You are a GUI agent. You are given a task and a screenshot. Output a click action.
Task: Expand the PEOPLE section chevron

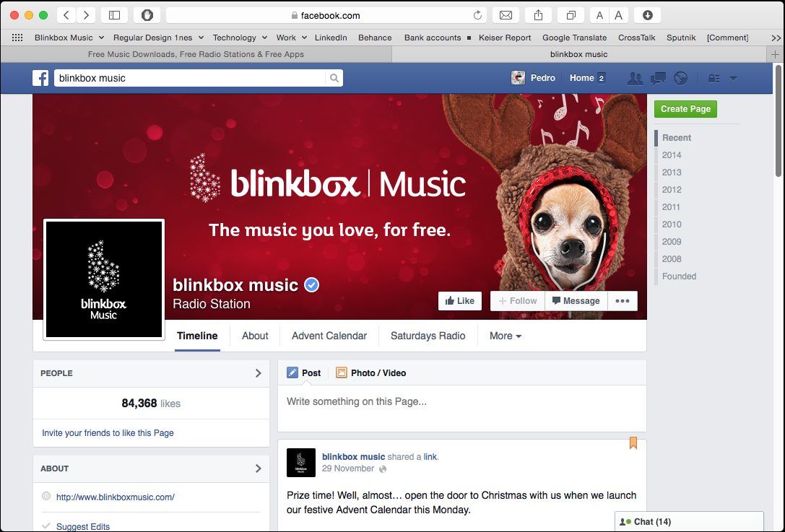pyautogui.click(x=258, y=373)
